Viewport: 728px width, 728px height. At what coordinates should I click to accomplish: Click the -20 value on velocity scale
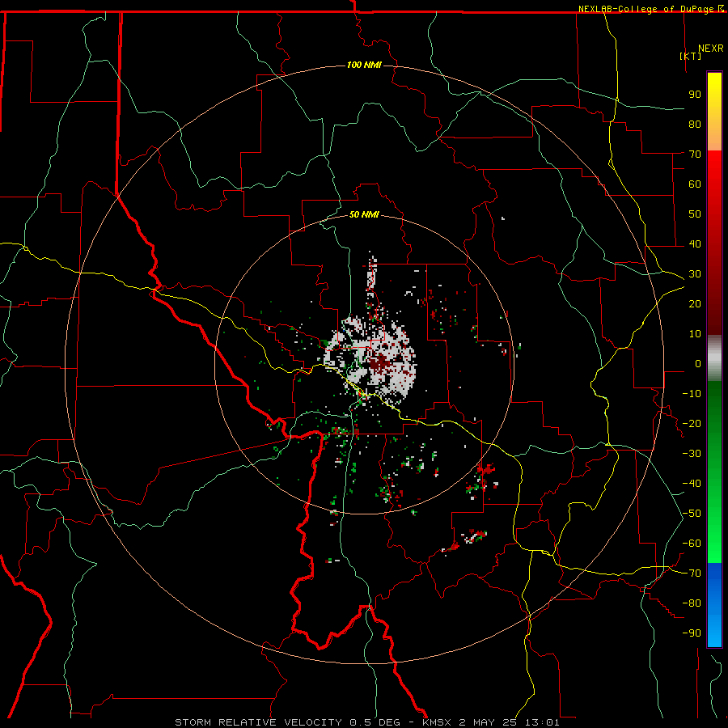[692, 424]
